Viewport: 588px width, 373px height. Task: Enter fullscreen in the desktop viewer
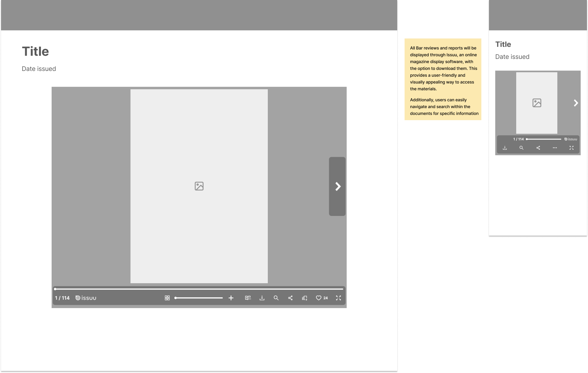pos(339,298)
